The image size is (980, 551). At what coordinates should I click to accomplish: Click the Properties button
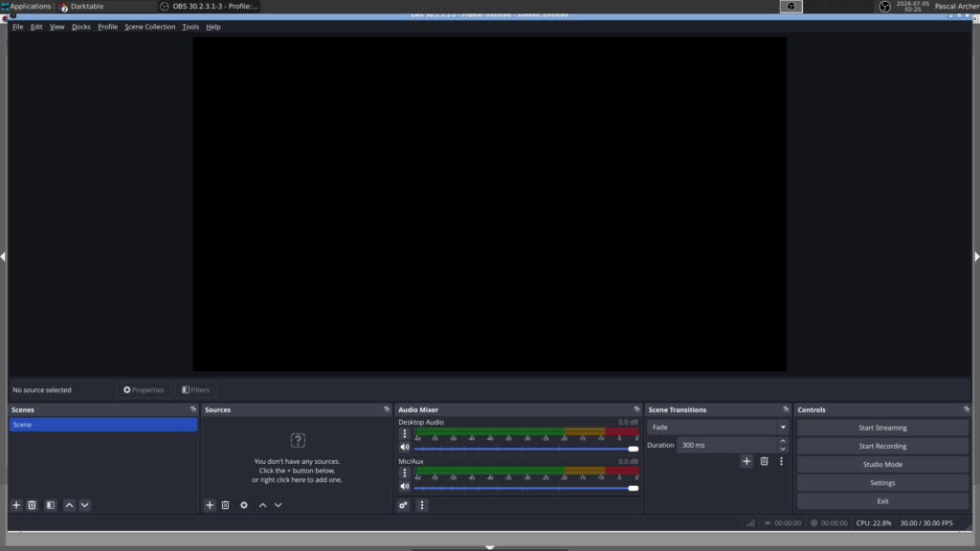144,390
